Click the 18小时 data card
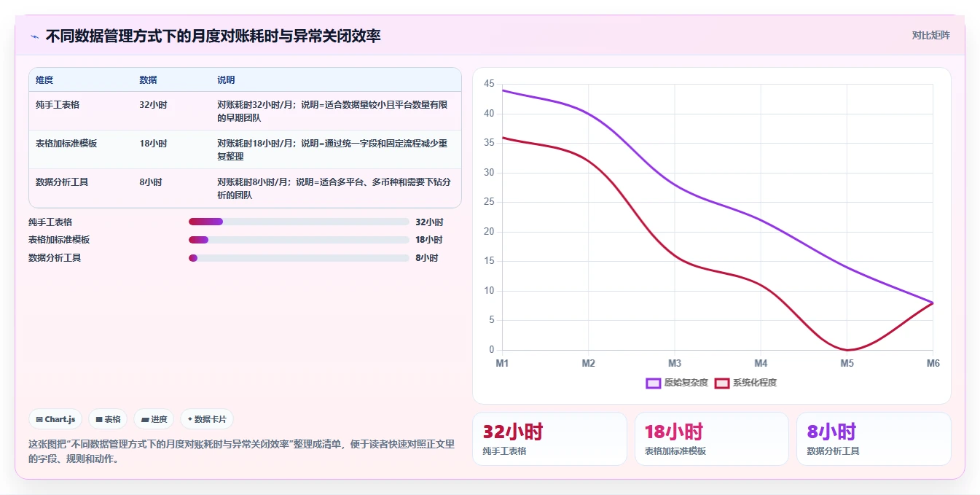 pyautogui.click(x=712, y=439)
